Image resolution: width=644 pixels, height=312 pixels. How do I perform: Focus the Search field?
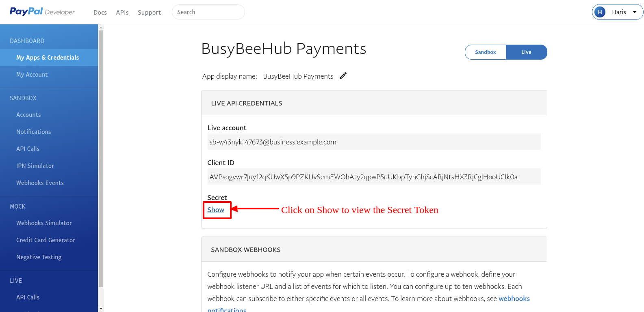point(208,12)
